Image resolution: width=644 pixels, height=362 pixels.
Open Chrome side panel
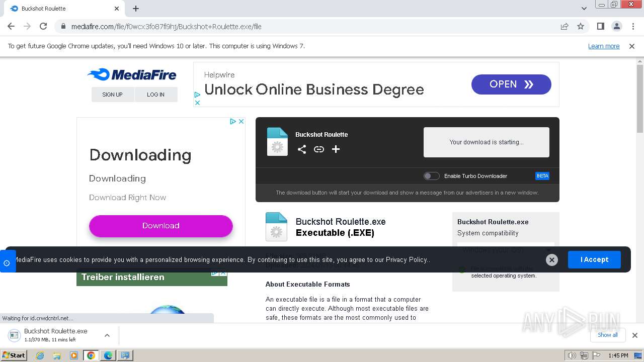point(600,26)
